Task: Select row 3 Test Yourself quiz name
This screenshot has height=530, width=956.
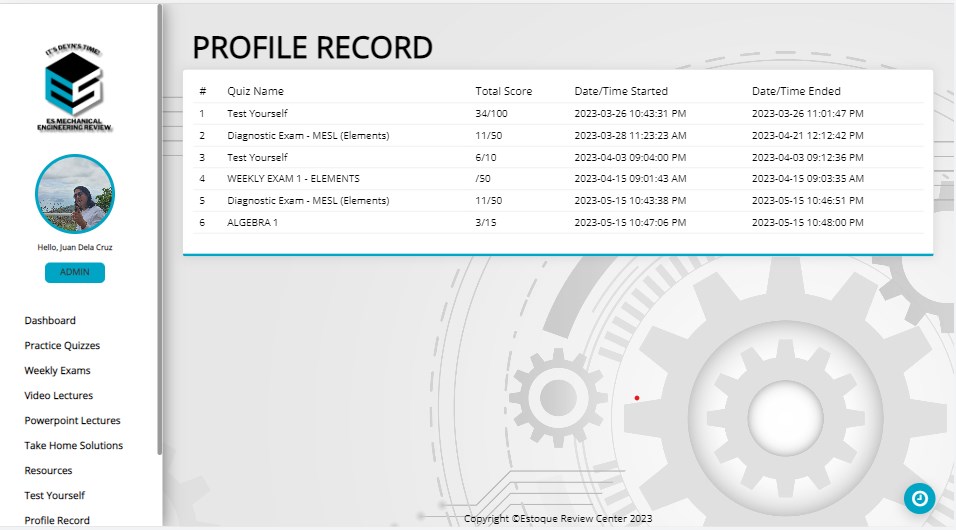Action: coord(257,157)
